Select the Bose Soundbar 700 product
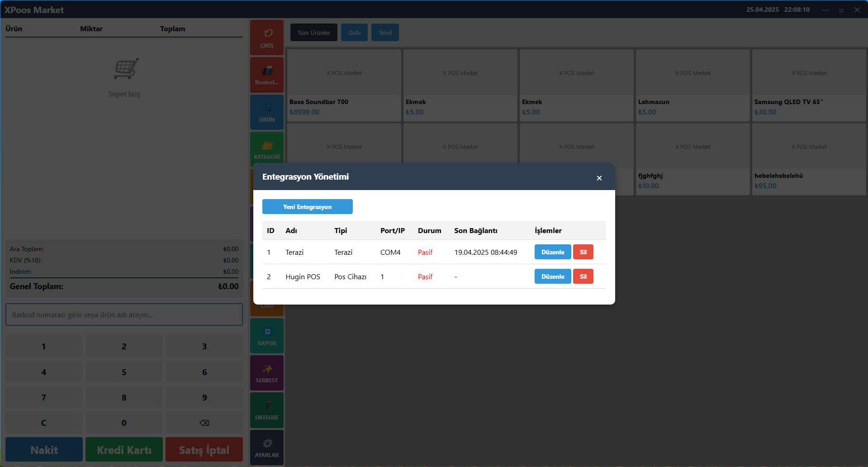Image resolution: width=868 pixels, height=467 pixels. pos(344,86)
